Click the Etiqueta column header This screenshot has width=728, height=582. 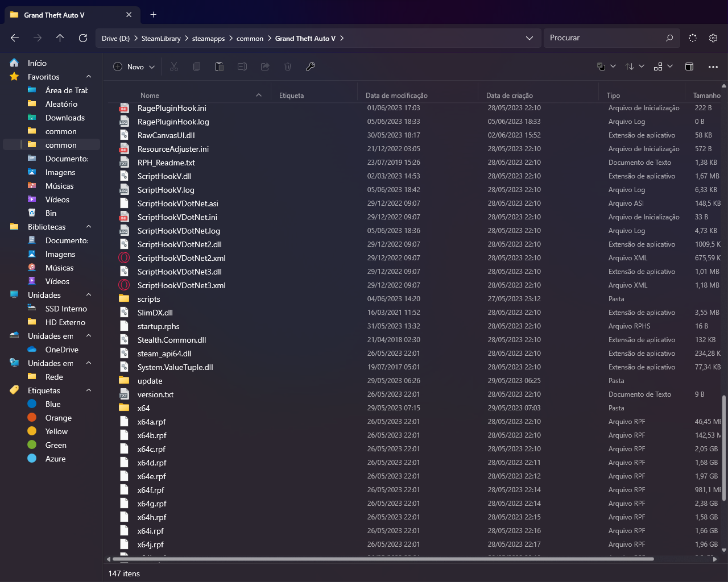tap(291, 95)
